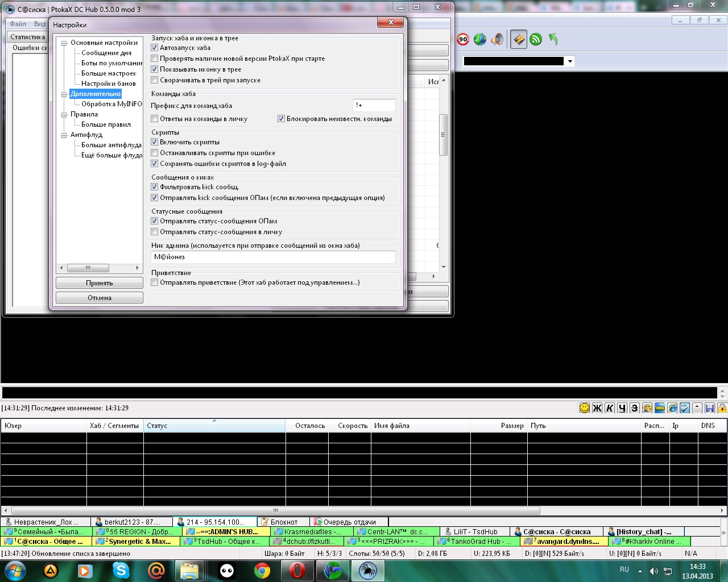Toggle Блокировать неизвестн. команды checkbox
The width and height of the screenshot is (728, 582).
281,119
